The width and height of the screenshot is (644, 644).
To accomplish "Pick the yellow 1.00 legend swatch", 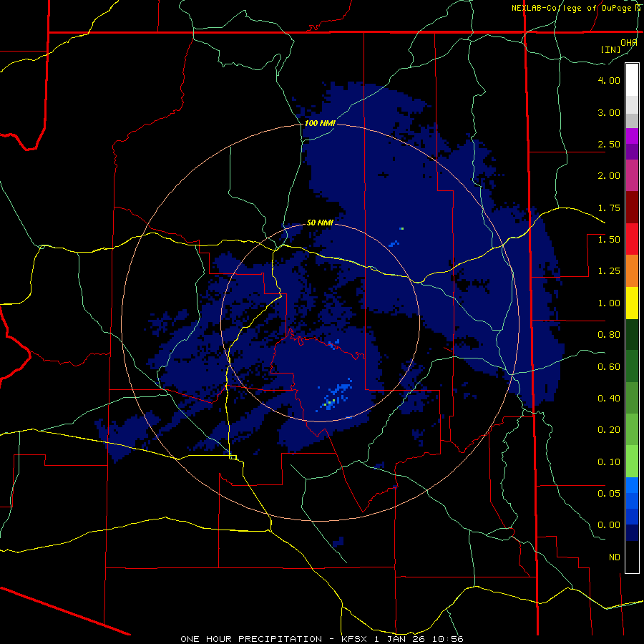I will tap(632, 303).
